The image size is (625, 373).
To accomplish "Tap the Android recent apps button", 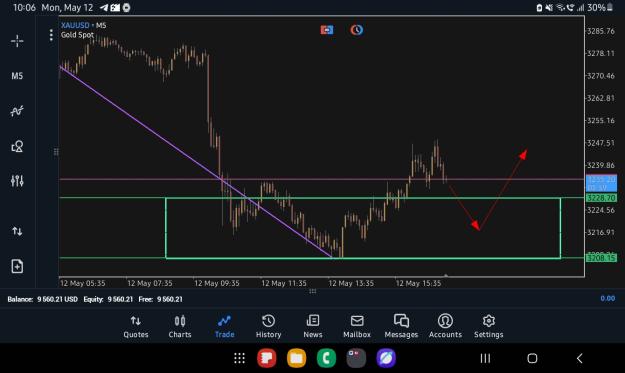I will click(485, 358).
